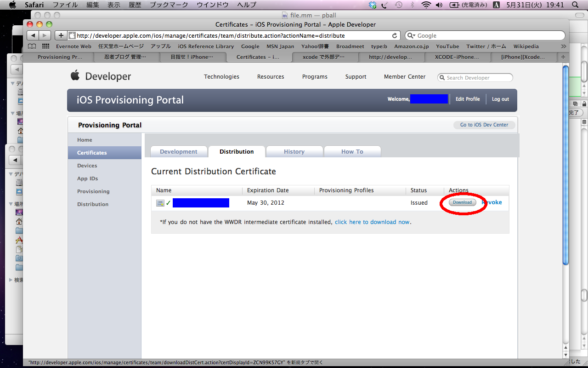Open the Wi-Fi status menu

coord(426,5)
